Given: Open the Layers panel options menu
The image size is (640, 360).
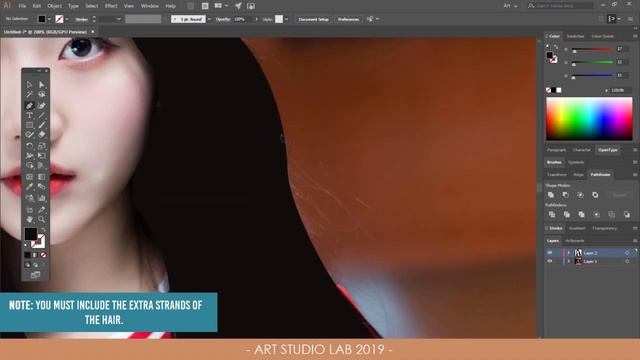Looking at the screenshot, I should pos(635,241).
